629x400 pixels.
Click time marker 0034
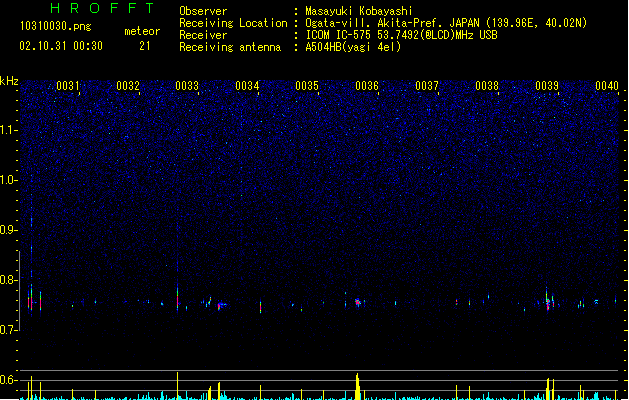(x=247, y=86)
